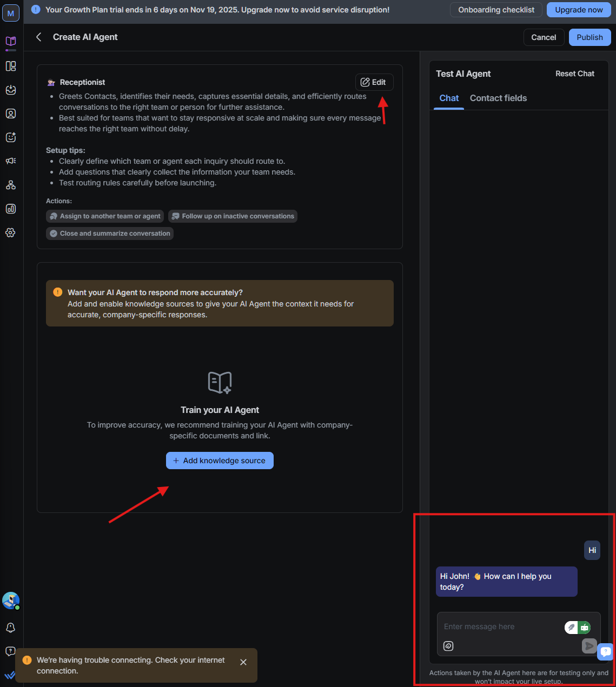Open the M workspace switcher
The width and height of the screenshot is (616, 687).
tap(11, 13)
